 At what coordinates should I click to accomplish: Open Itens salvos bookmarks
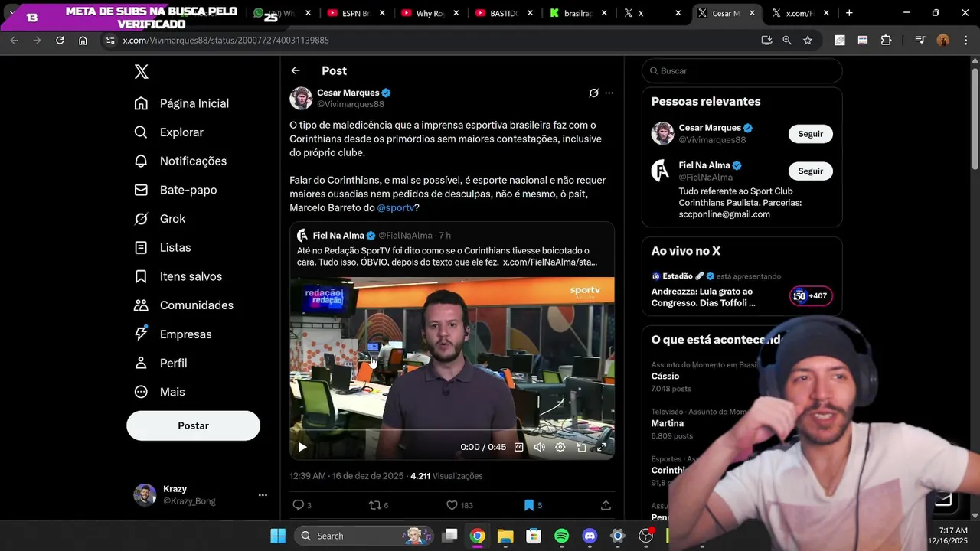pos(178,276)
